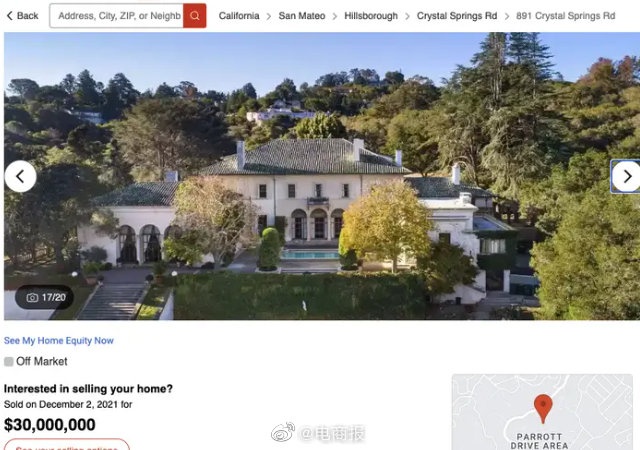Viewport: 640px width, 450px height.
Task: Click the mansion listing photo
Action: (320, 176)
